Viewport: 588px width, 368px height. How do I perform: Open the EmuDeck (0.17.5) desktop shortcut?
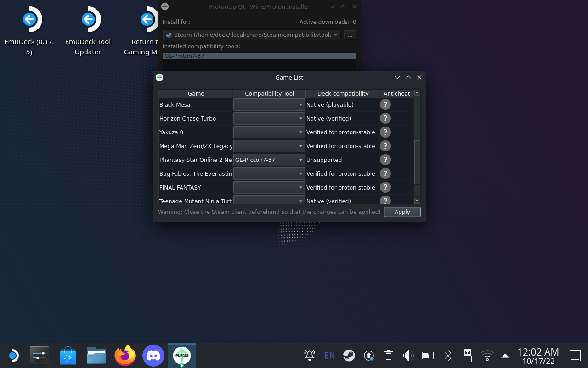point(29,31)
